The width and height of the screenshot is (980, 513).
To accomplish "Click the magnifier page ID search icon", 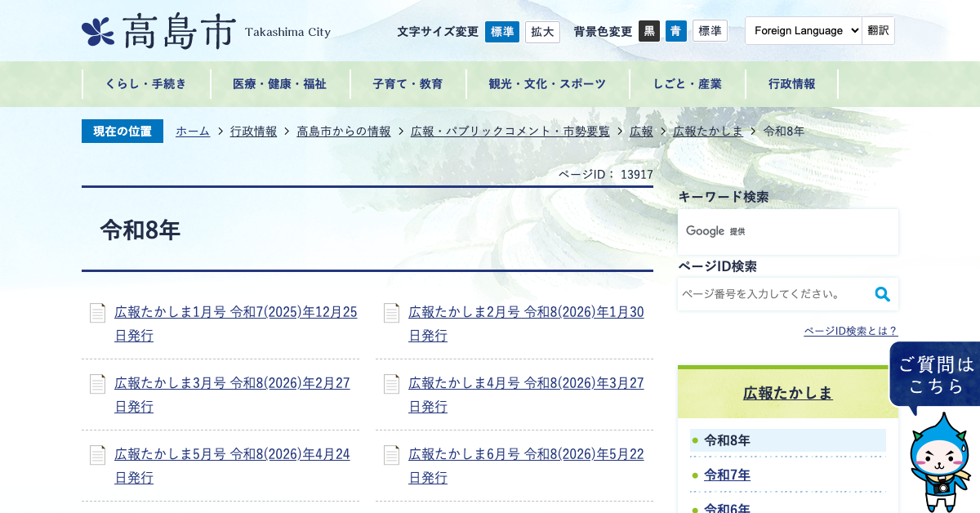I will click(x=882, y=294).
